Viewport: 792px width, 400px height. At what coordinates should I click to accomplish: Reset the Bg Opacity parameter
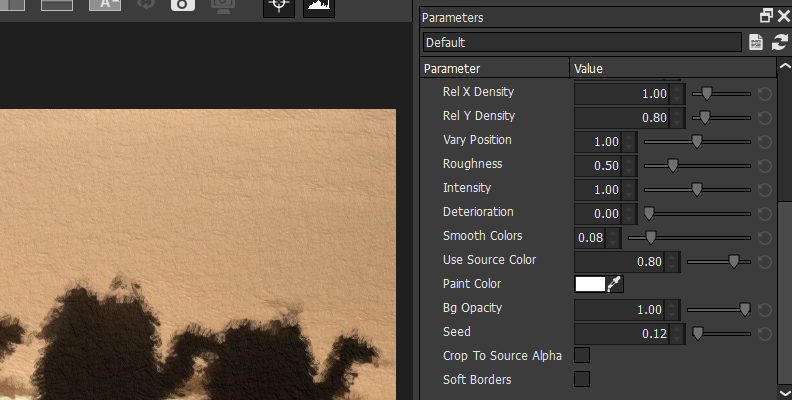point(765,310)
